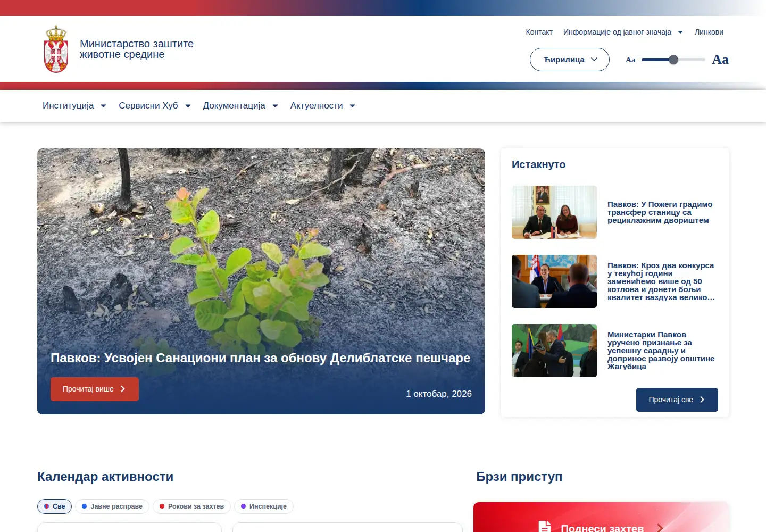This screenshot has height=532, width=766.
Task: Open the Делиблатске пешчаре headline article
Action: pos(261,358)
